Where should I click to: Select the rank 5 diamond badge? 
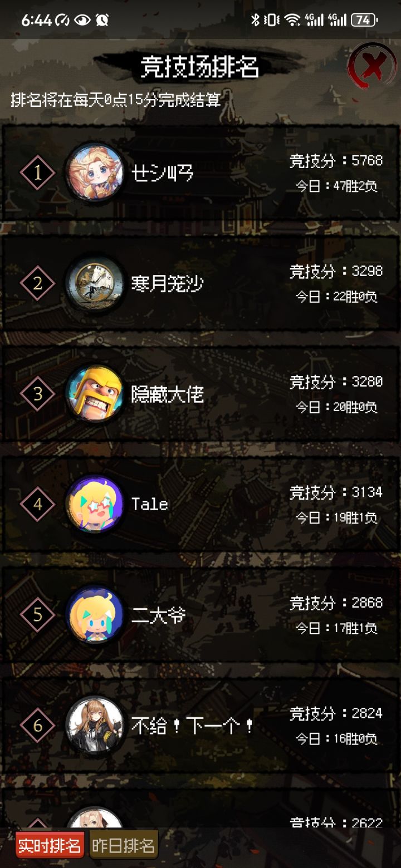pos(37,615)
